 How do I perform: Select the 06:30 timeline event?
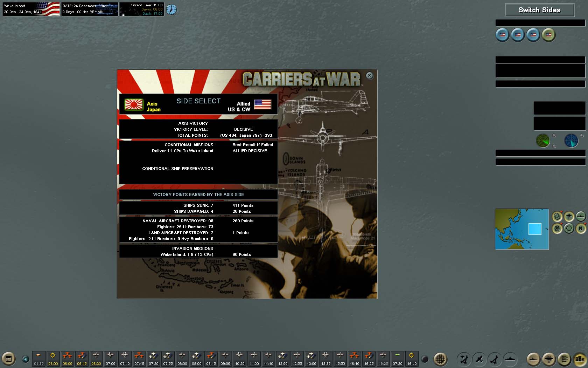(96, 359)
